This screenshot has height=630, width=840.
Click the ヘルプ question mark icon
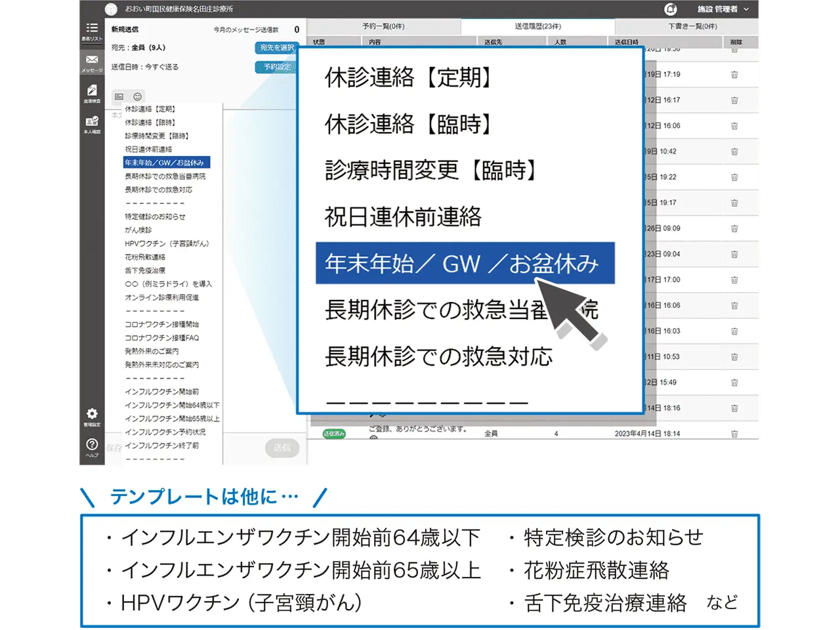92,447
